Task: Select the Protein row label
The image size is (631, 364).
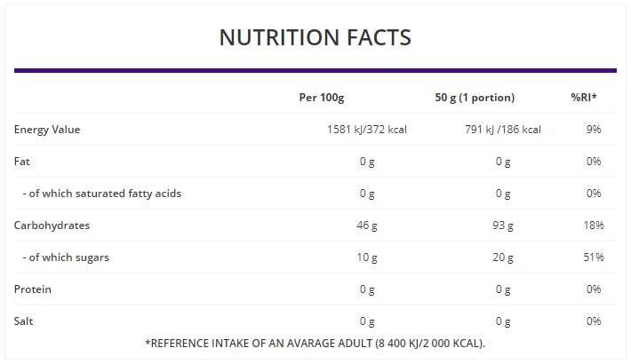Action: coord(33,289)
